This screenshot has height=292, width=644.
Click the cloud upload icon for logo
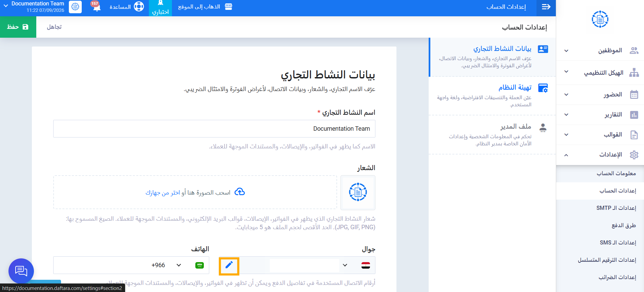point(240,192)
